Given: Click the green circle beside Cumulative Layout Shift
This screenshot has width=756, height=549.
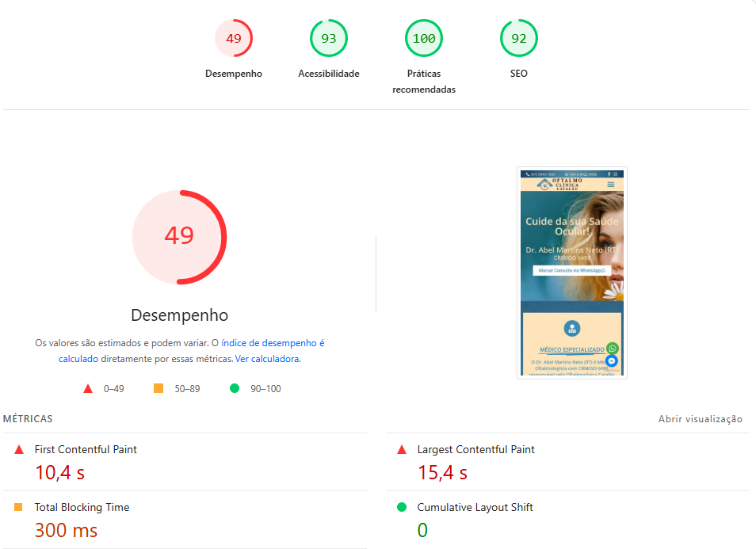Looking at the screenshot, I should [x=402, y=507].
